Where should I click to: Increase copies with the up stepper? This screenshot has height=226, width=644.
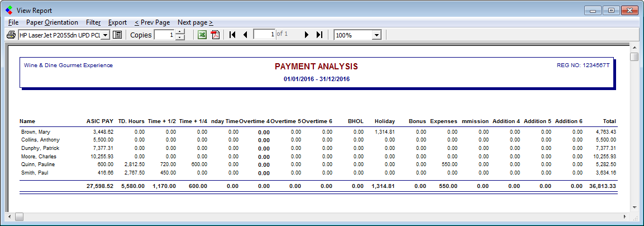tap(180, 32)
